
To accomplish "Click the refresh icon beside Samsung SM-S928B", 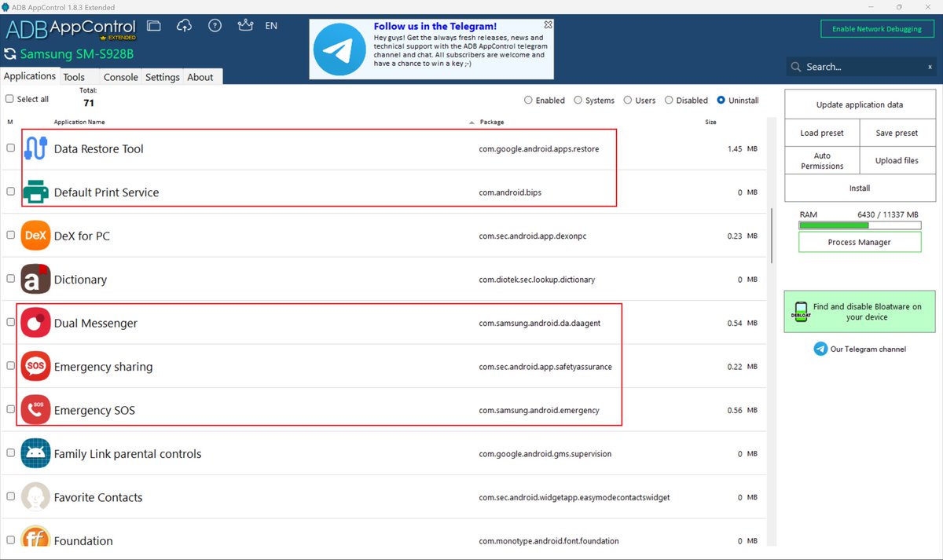I will click(10, 54).
